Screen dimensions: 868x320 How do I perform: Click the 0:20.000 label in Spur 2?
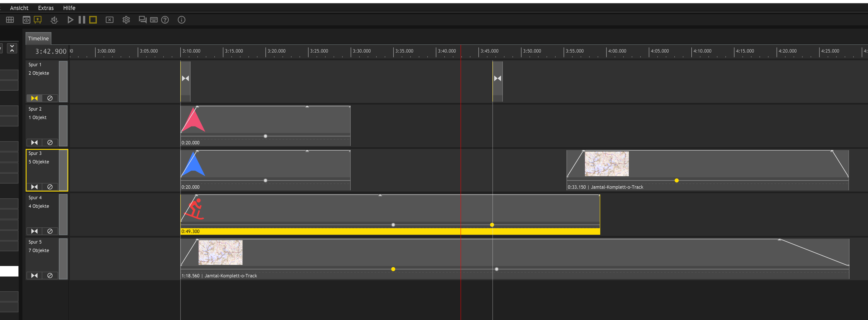click(x=190, y=143)
